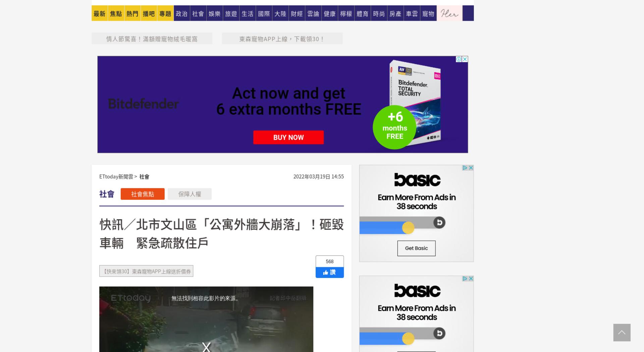
Task: Go to 時尚 section
Action: click(x=379, y=13)
